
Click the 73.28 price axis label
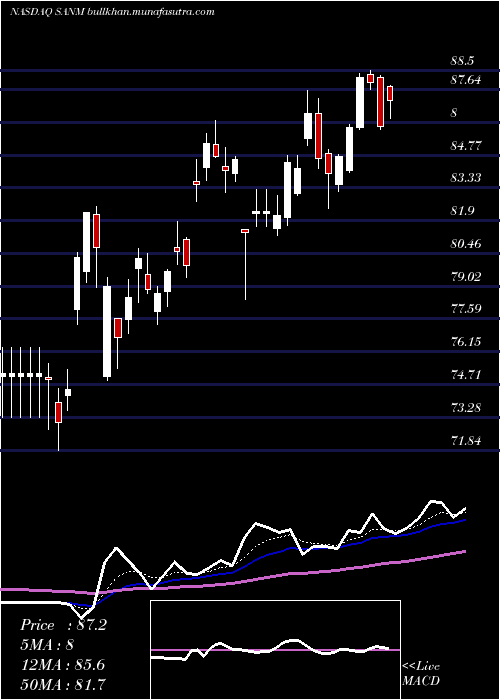(466, 408)
